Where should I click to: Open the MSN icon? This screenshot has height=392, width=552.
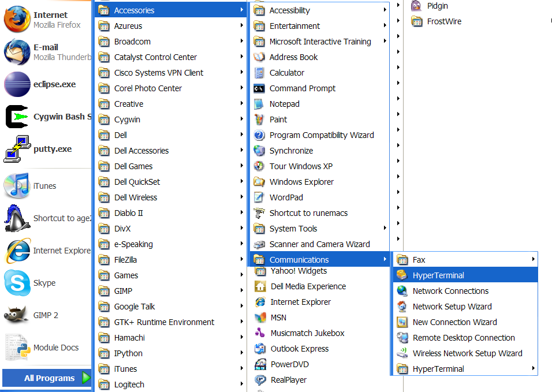pos(260,318)
